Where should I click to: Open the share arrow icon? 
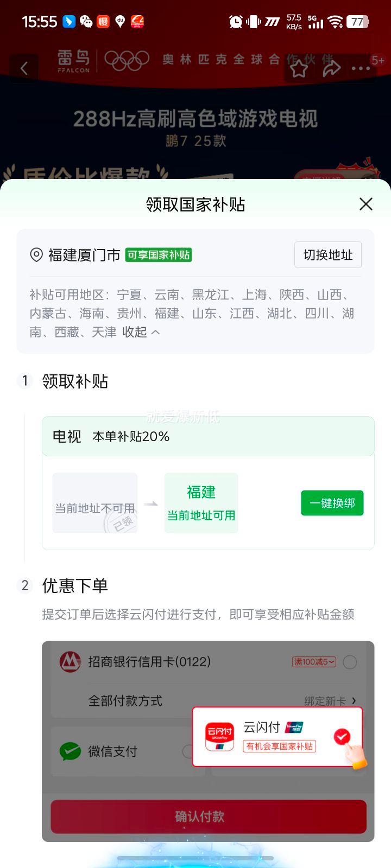pos(331,68)
